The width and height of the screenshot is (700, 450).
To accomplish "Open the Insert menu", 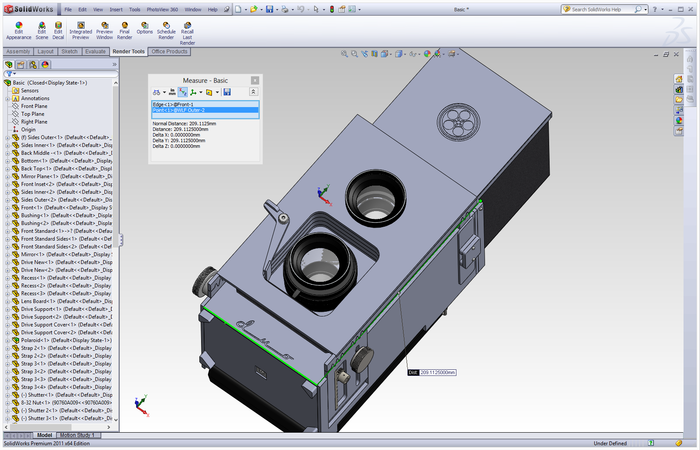I will 116,9.
